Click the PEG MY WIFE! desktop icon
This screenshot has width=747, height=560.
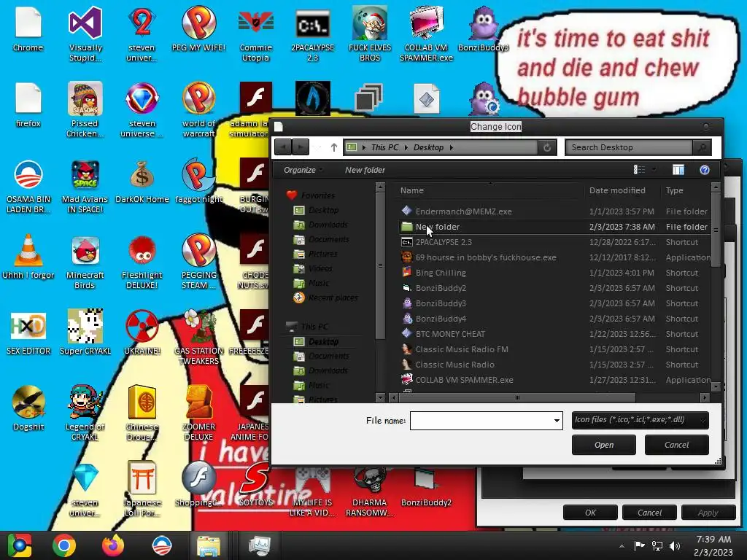(x=198, y=28)
